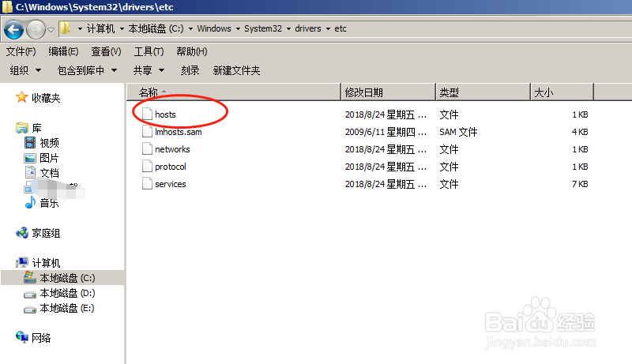Click the 新建文件夹 toolbar button
The width and height of the screenshot is (632, 364).
point(236,70)
